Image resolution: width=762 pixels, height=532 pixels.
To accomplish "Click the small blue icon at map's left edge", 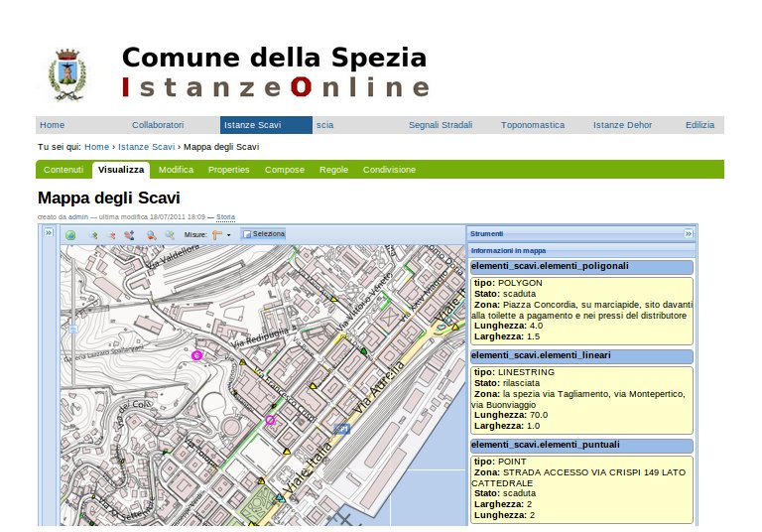I will [x=71, y=326].
